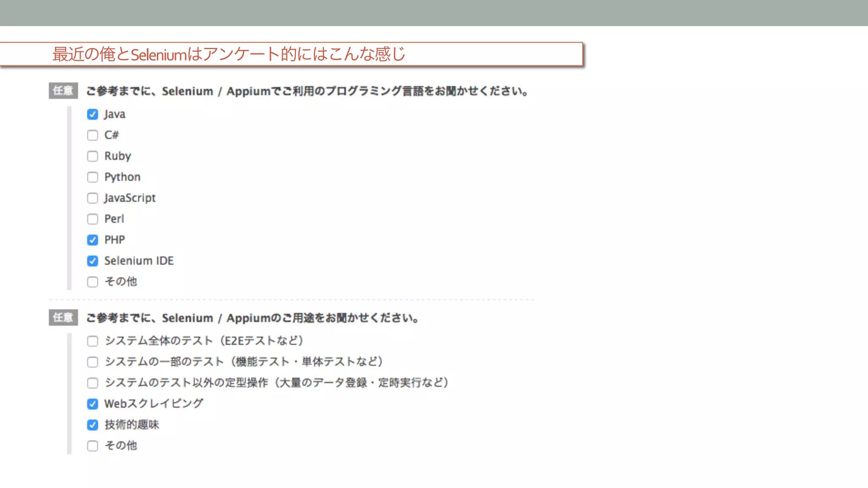
Task: Click the slide title 最近の俺とSelenium
Action: click(x=229, y=54)
